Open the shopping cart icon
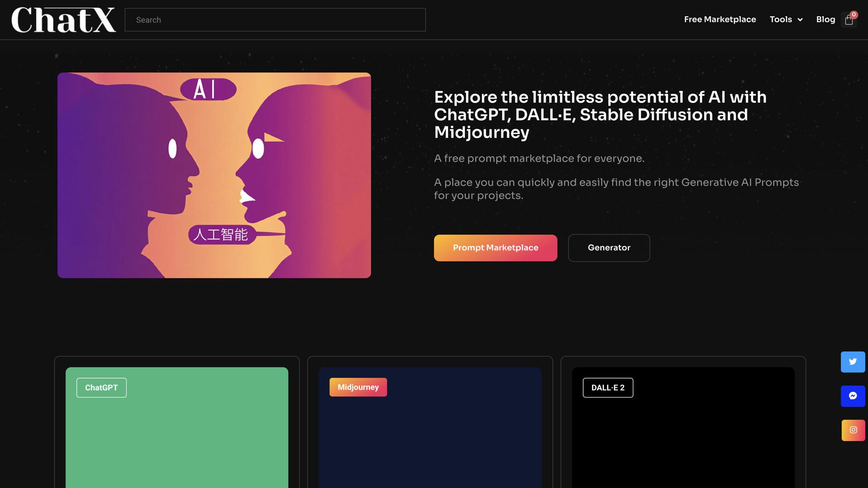 (848, 20)
